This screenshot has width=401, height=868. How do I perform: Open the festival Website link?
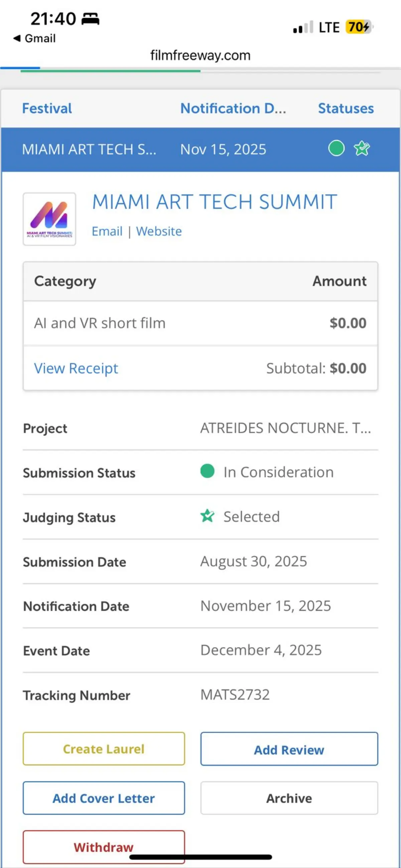click(x=159, y=232)
